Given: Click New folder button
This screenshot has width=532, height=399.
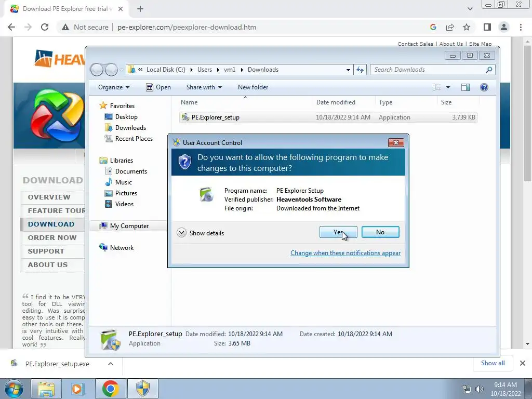Looking at the screenshot, I should (x=253, y=87).
